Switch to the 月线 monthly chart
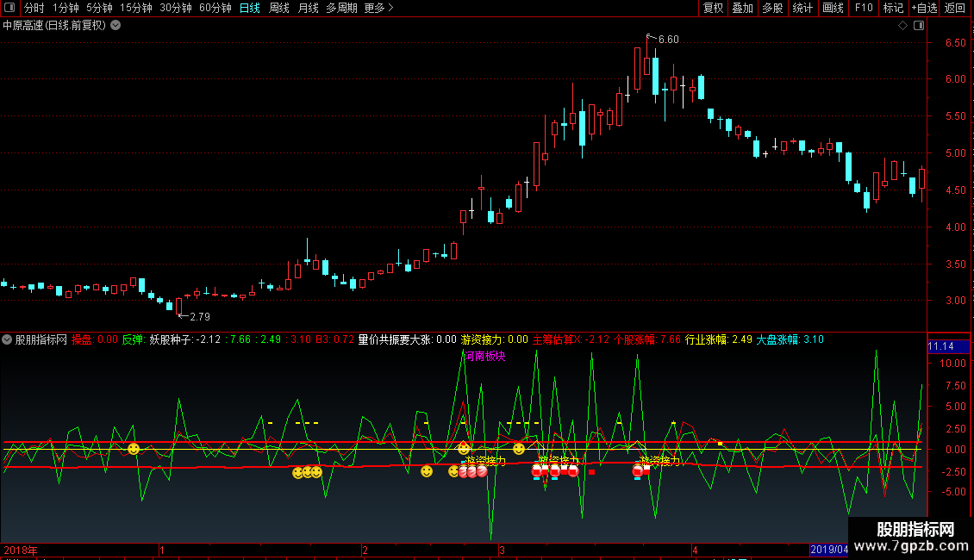 [308, 8]
